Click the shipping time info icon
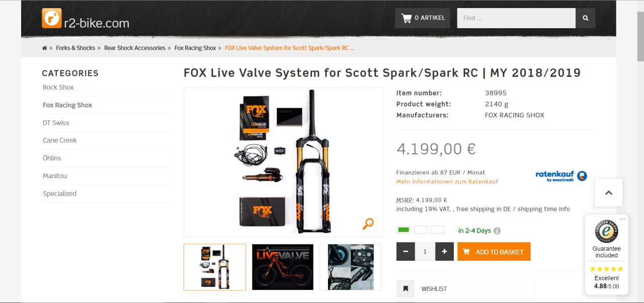This screenshot has height=303, width=644. (x=497, y=231)
